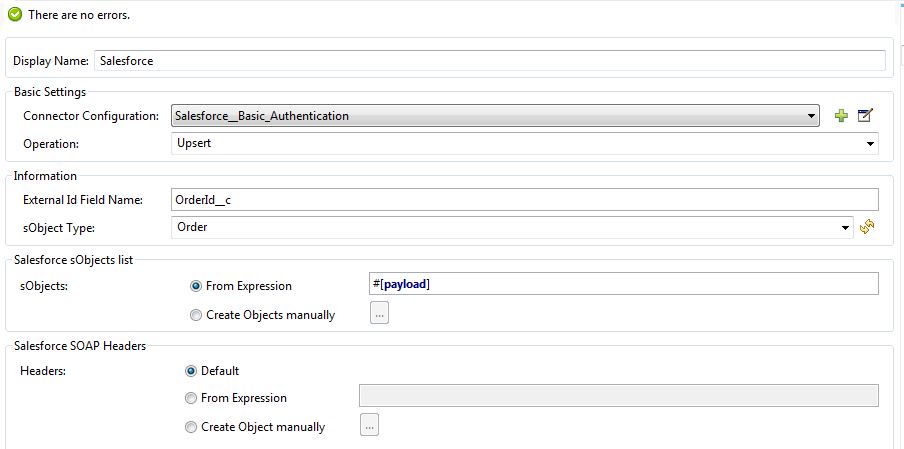Expand the Connector Configuration dropdown
Screen dimensions: 904x449
[x=812, y=116]
